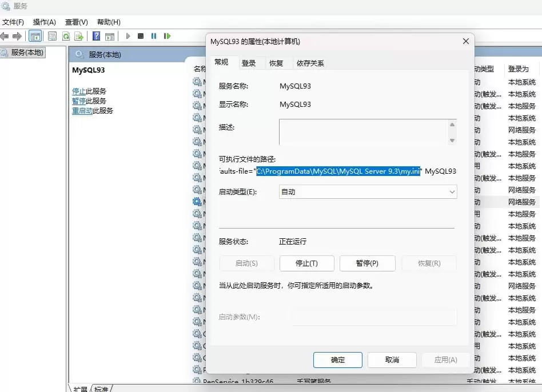Click the 正在运行 service status text
The image size is (542, 392).
point(293,241)
